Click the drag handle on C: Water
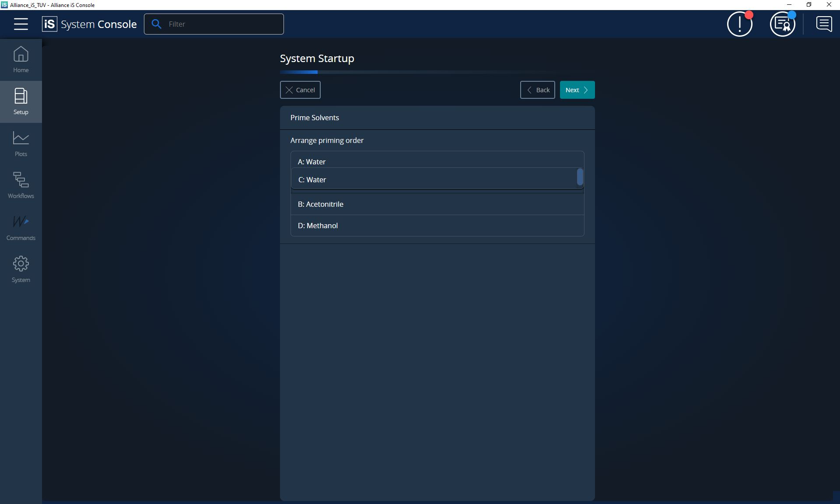 tap(580, 177)
